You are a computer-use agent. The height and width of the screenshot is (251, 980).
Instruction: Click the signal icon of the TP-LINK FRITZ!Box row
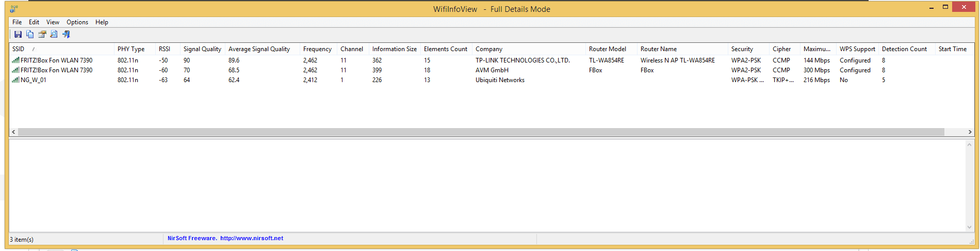16,60
